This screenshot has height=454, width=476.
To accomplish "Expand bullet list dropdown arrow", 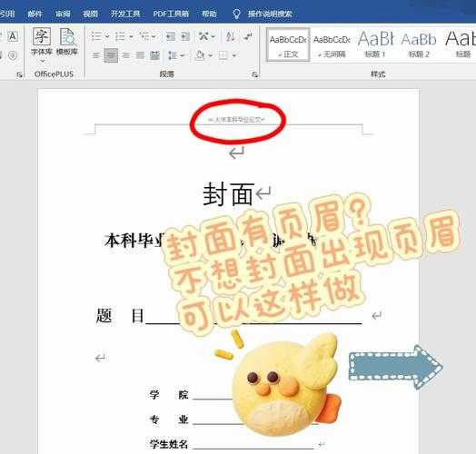I will pyautogui.click(x=107, y=36).
